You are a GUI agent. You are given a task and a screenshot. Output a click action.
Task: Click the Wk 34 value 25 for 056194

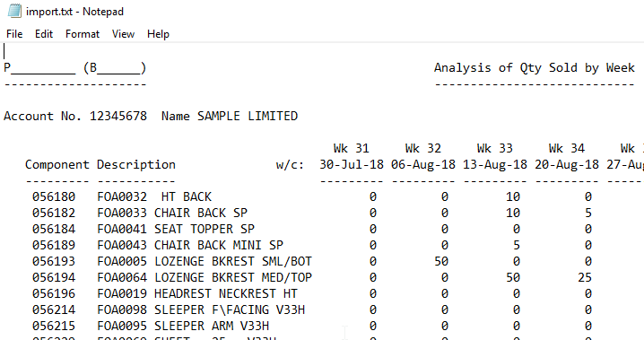point(585,277)
